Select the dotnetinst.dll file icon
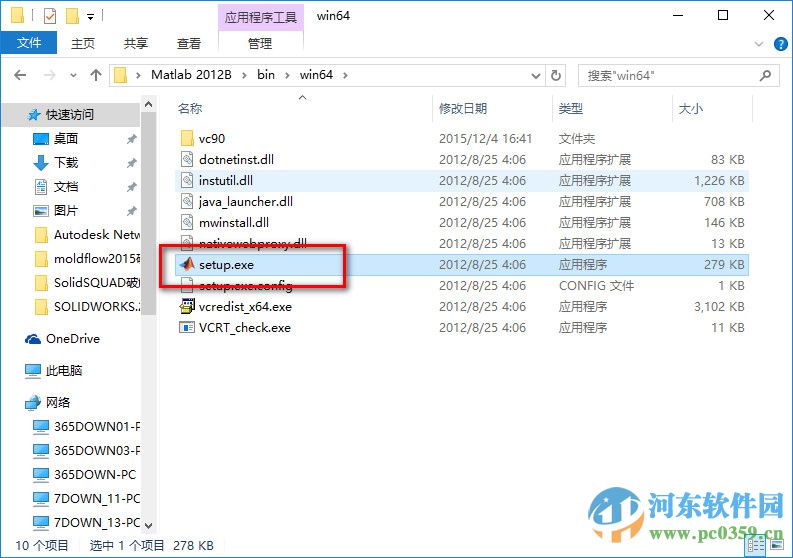The height and width of the screenshot is (558, 793). click(x=187, y=159)
